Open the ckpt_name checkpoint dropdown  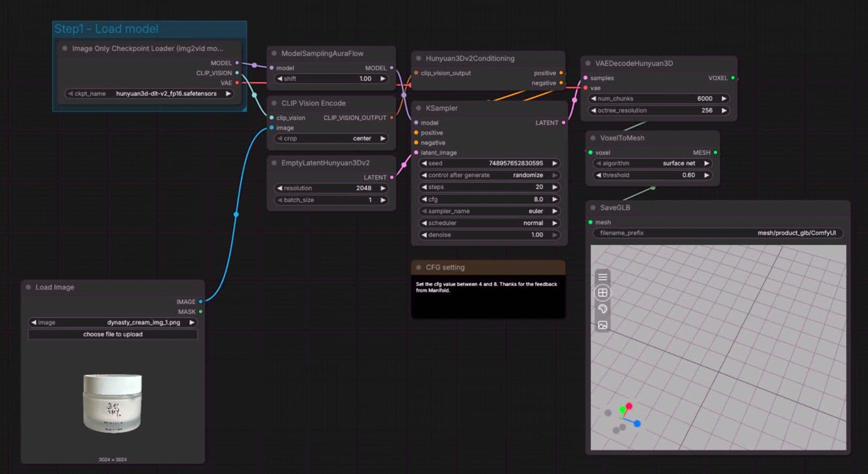click(x=149, y=93)
